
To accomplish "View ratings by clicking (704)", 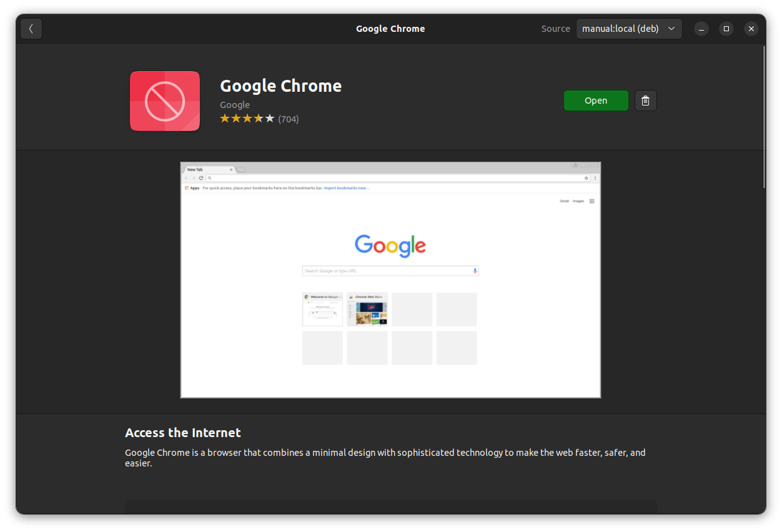I will [289, 118].
